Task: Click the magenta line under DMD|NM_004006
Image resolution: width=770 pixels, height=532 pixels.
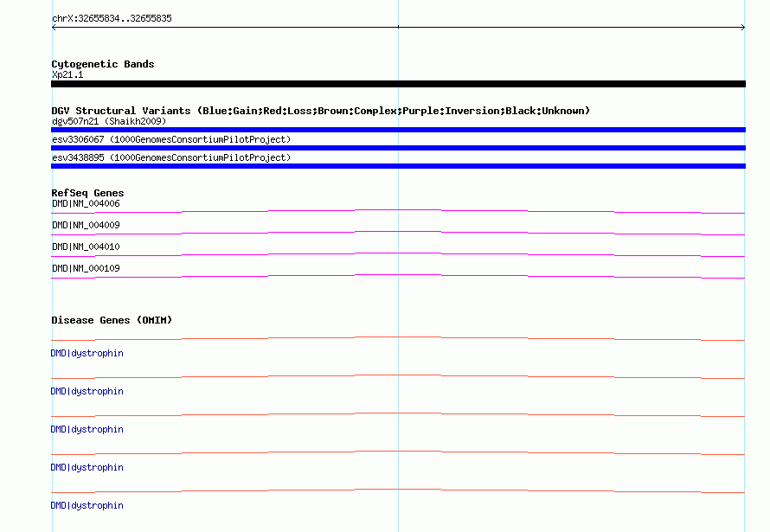Action: (398, 210)
